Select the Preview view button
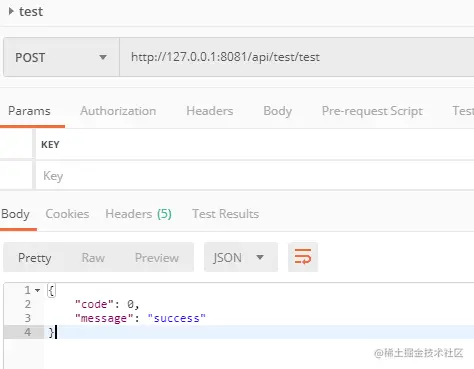The image size is (474, 369). pyautogui.click(x=157, y=258)
